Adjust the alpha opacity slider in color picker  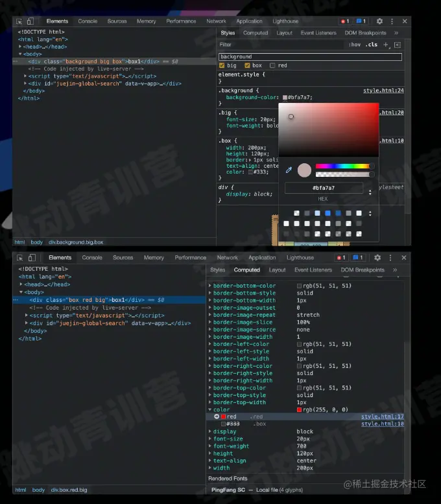[x=345, y=174]
